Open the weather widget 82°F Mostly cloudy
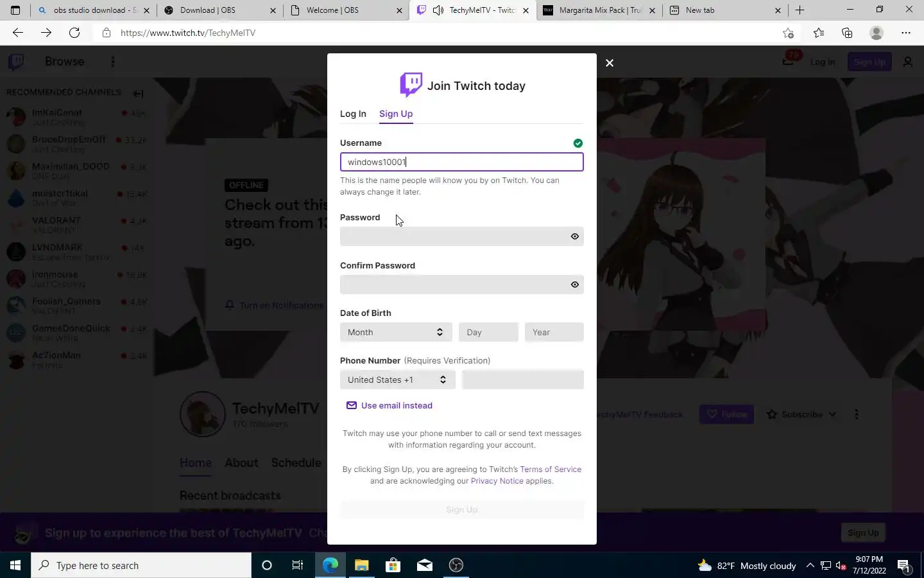Viewport: 924px width, 578px height. pyautogui.click(x=747, y=565)
